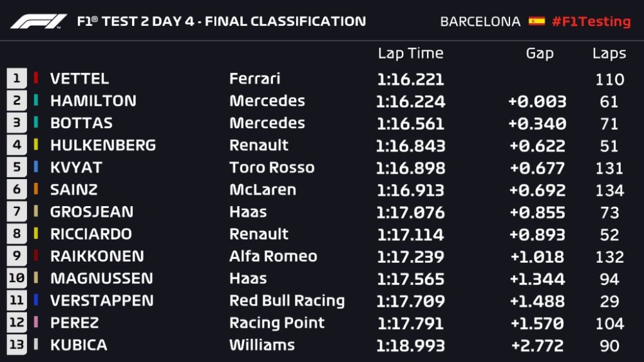Select the position 1 badge for Vettel
Screen dimensions: 644x362
(x=17, y=79)
